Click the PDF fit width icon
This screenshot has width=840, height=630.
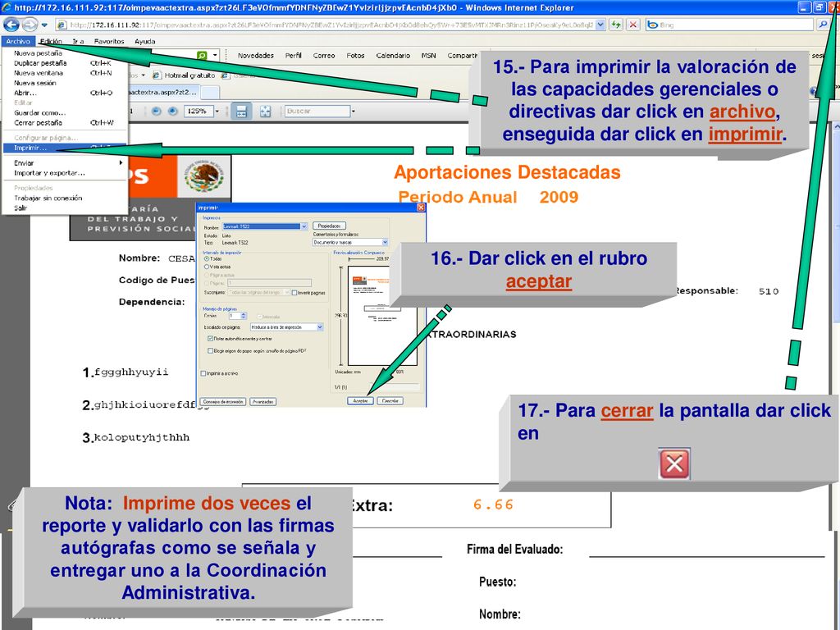tap(242, 112)
